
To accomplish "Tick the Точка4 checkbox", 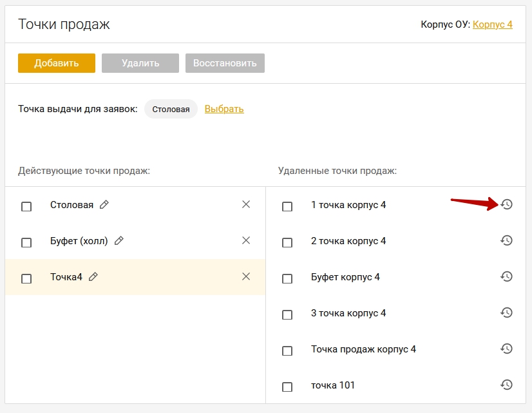I will point(26,278).
